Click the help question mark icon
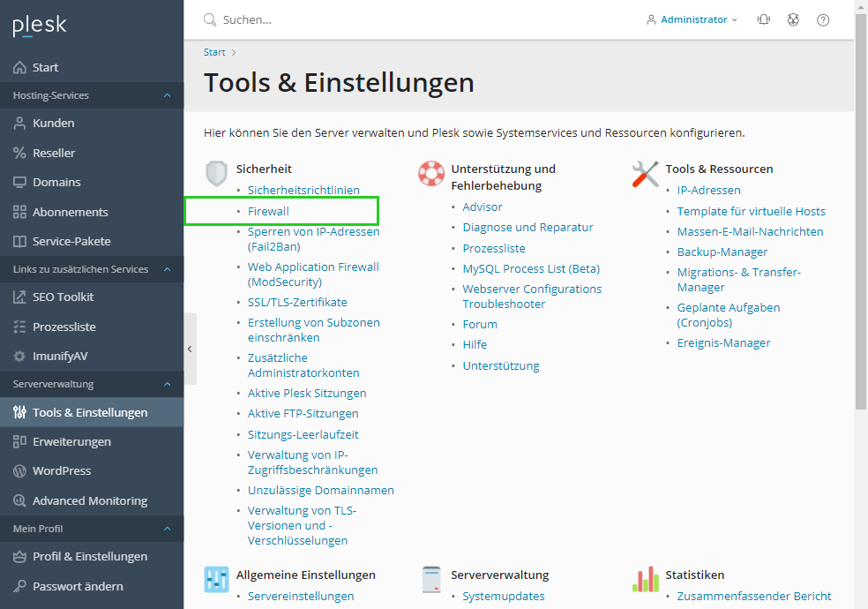868x609 pixels. point(823,20)
